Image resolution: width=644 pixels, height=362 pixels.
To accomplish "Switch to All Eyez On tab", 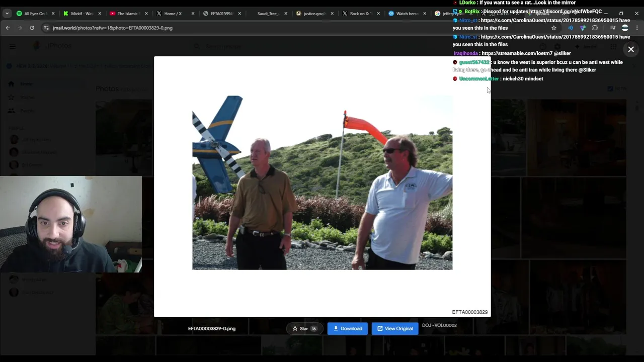I will (35, 14).
